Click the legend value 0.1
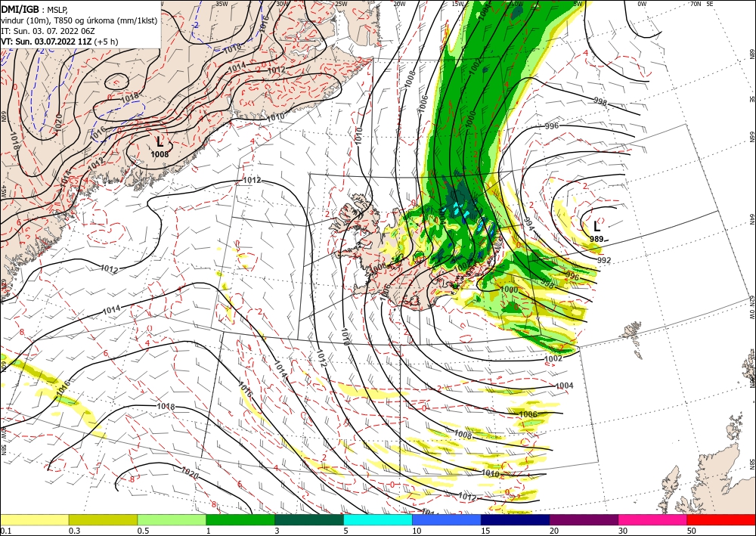This screenshot has width=756, height=536. [6, 531]
